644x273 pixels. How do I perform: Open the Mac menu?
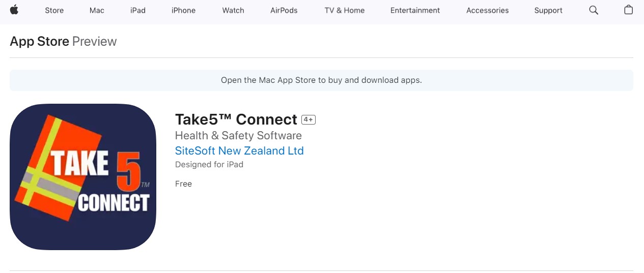(97, 10)
